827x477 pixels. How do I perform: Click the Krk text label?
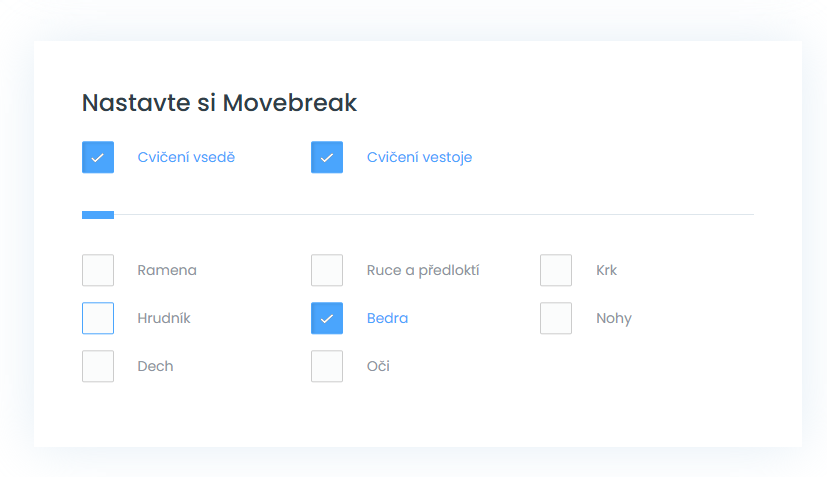[607, 270]
